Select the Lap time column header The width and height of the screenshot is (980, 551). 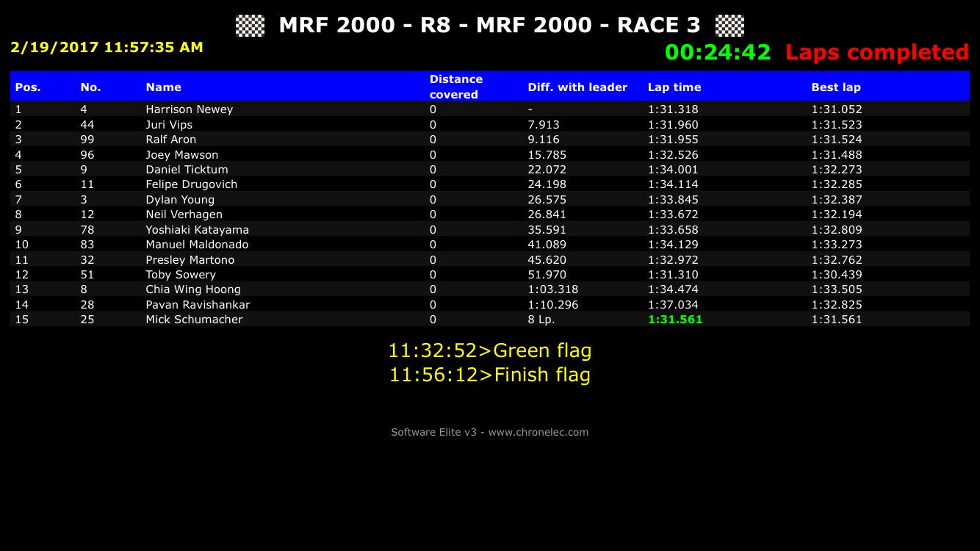674,87
